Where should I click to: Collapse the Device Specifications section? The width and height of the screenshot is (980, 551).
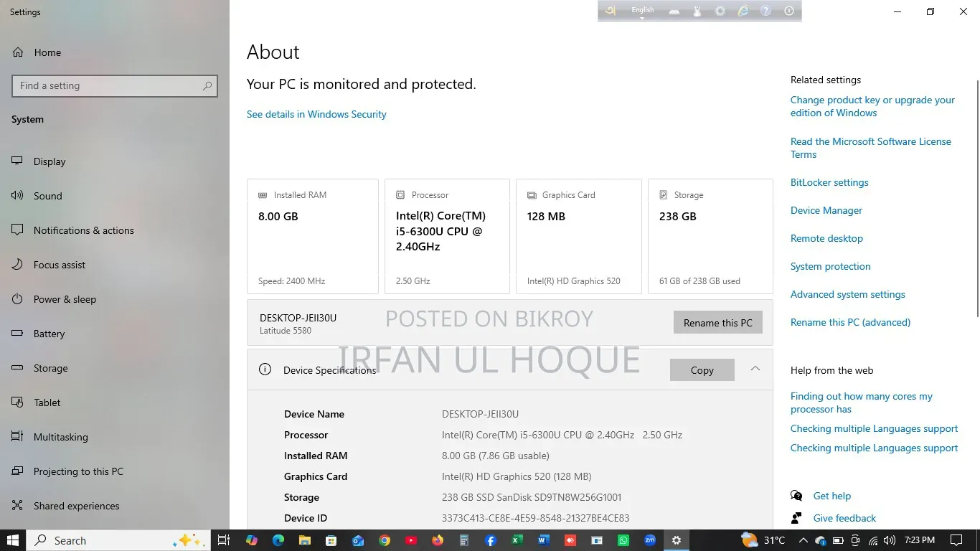pos(755,369)
